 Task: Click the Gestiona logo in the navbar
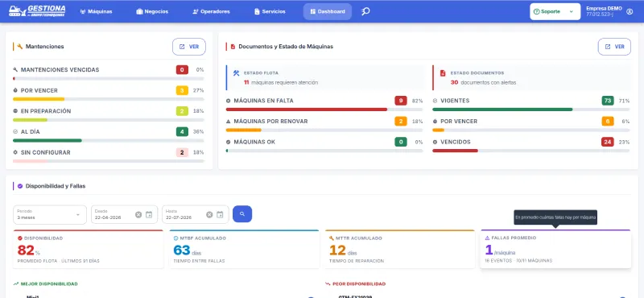(37, 11)
